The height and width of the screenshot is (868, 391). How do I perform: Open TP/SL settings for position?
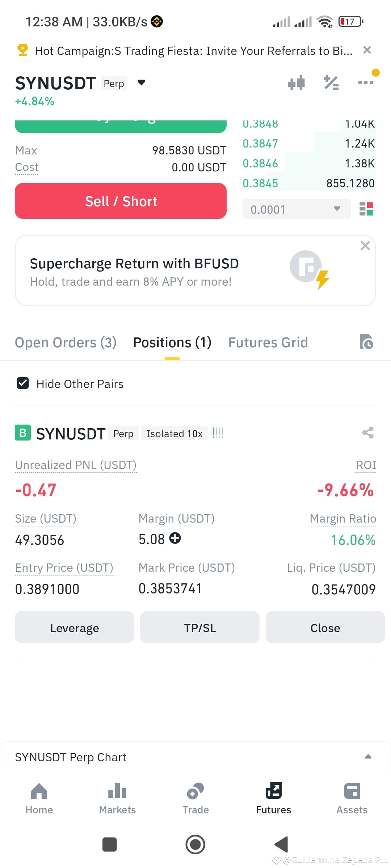click(x=200, y=627)
